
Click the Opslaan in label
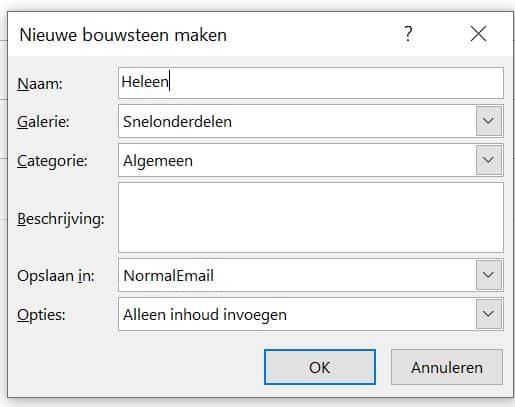(56, 276)
